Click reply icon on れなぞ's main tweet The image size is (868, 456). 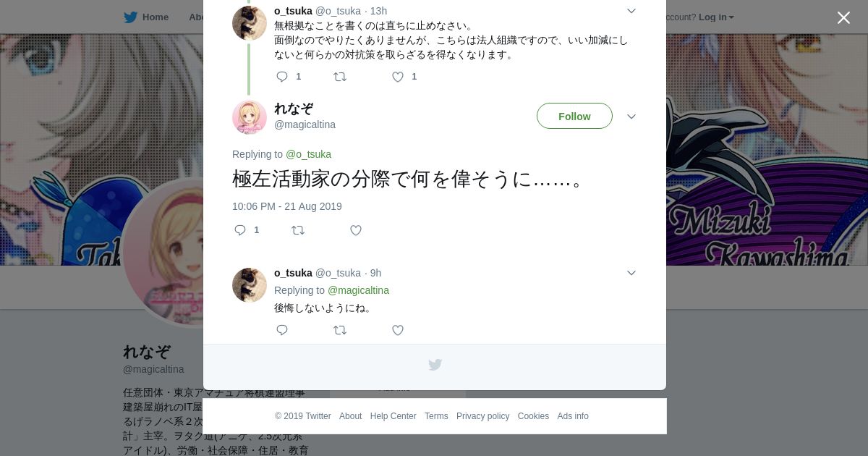click(x=240, y=230)
